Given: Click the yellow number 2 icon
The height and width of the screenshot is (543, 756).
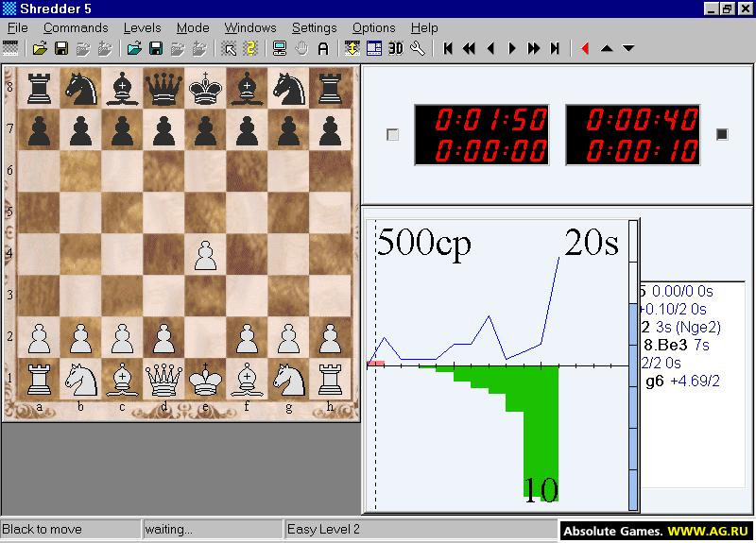Looking at the screenshot, I should click(250, 48).
